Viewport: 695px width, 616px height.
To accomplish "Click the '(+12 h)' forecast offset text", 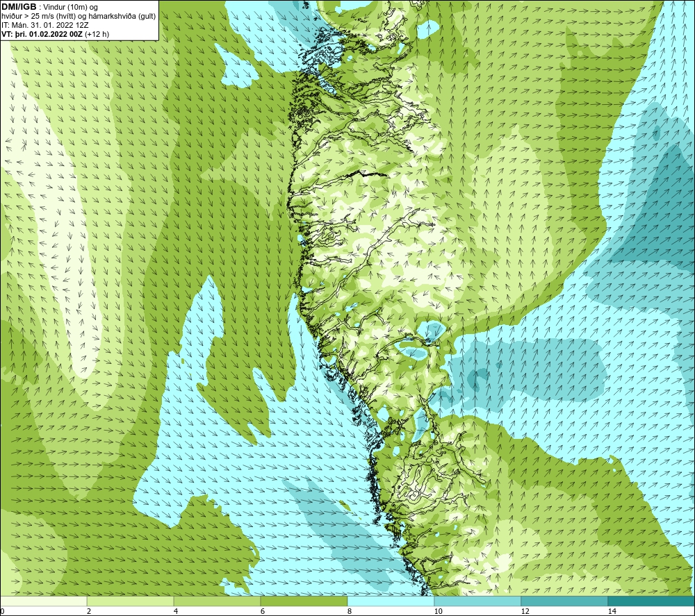I will pyautogui.click(x=97, y=34).
